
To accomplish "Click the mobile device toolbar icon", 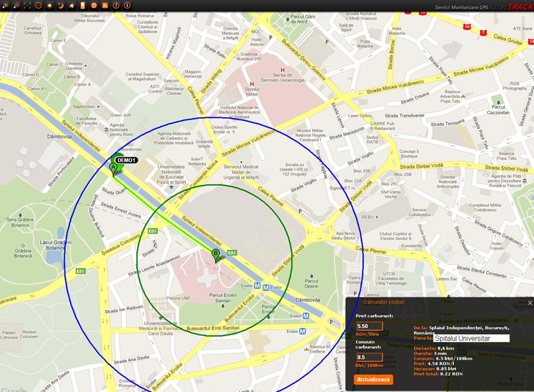I will pos(83,5).
